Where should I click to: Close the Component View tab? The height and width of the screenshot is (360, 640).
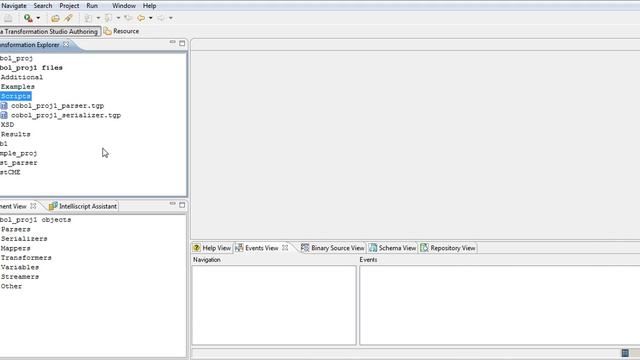tap(33, 206)
